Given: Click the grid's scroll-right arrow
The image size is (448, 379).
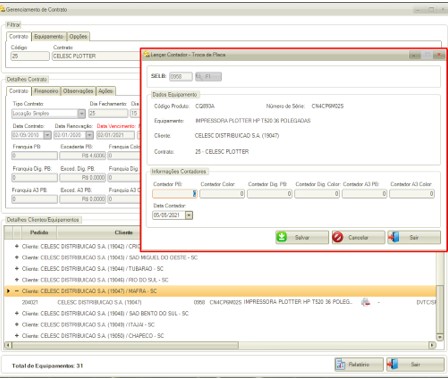Looking at the screenshot, I should coord(432,345).
